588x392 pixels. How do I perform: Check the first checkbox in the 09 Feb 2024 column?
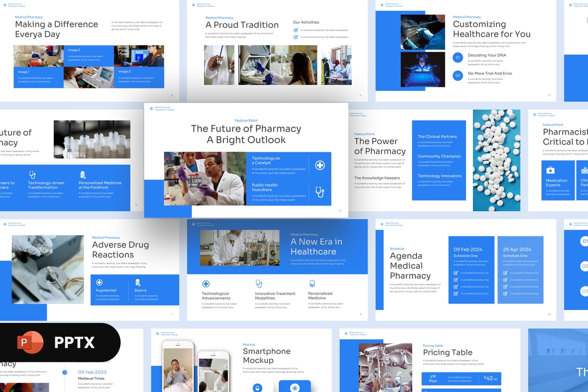pos(456,273)
